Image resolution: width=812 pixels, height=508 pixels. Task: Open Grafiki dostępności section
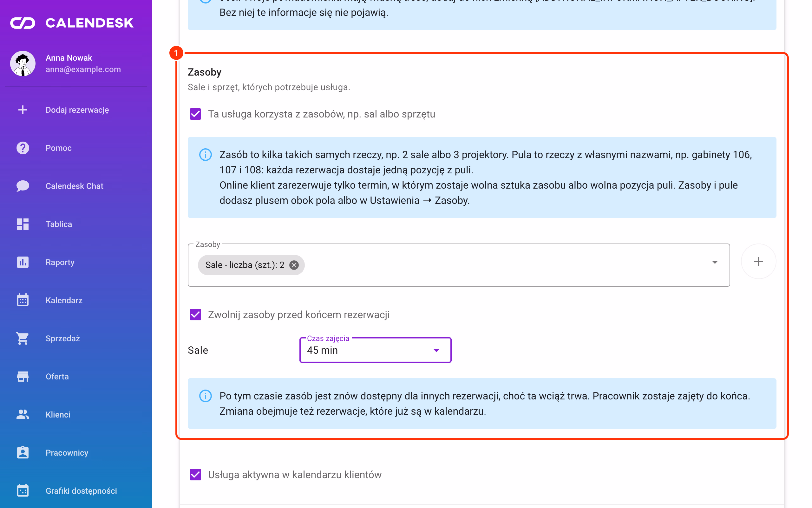click(76, 491)
